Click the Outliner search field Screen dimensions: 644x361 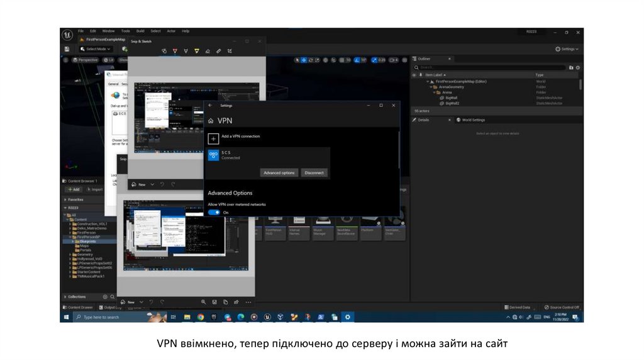pyautogui.click(x=491, y=67)
